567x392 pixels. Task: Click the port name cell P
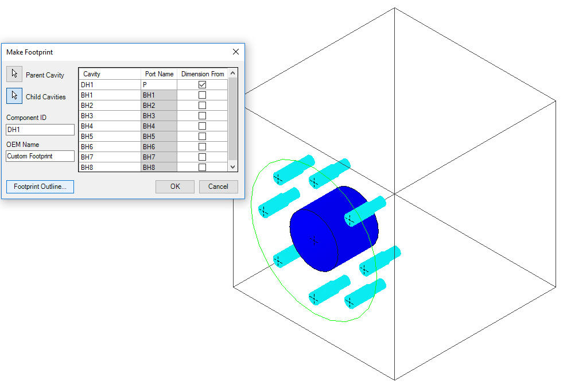coord(159,84)
